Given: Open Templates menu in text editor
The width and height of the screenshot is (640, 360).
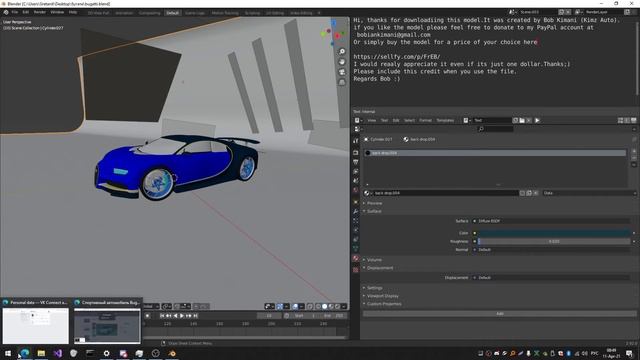Looking at the screenshot, I should [445, 120].
